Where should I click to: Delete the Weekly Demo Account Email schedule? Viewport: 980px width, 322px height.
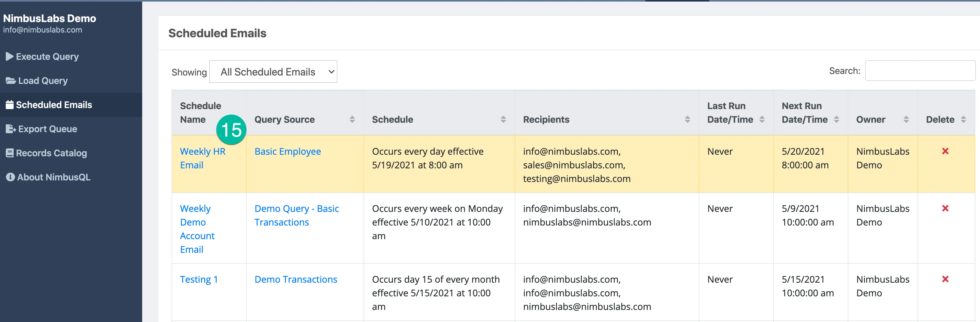[945, 208]
